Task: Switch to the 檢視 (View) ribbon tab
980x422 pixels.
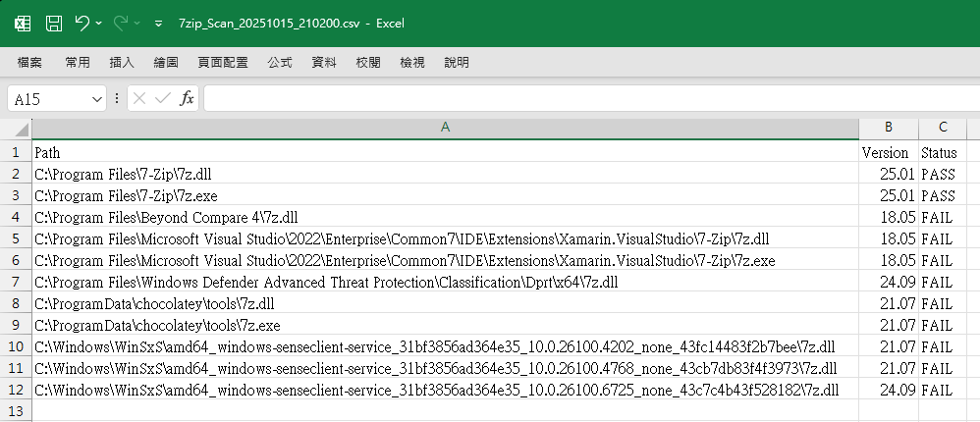Action: (412, 63)
